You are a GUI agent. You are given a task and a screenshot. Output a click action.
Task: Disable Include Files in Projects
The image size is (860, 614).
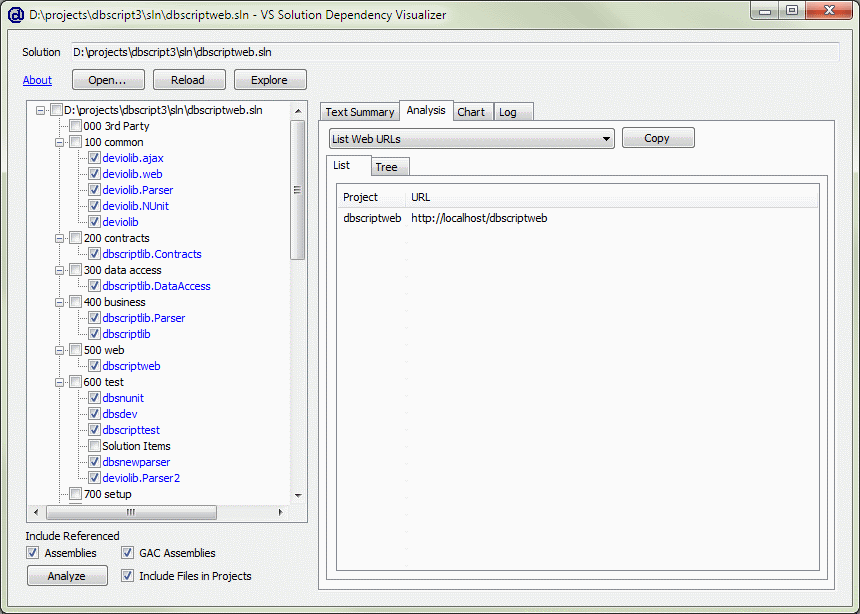(128, 576)
